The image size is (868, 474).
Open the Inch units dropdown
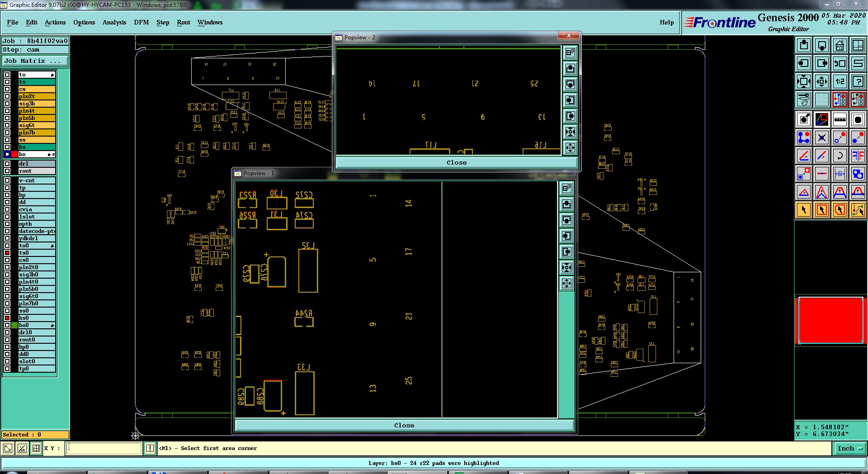tap(850, 448)
